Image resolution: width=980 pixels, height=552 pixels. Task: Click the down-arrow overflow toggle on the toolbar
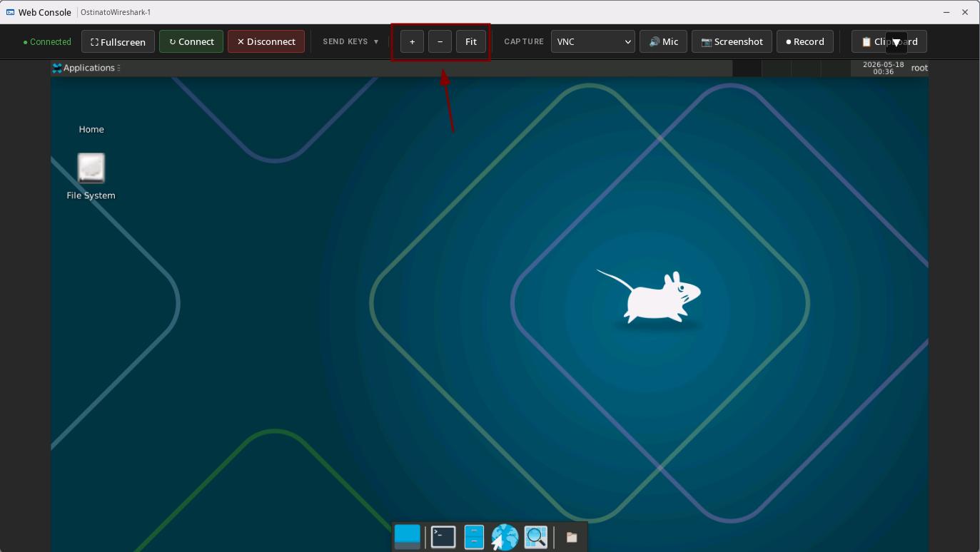[896, 43]
